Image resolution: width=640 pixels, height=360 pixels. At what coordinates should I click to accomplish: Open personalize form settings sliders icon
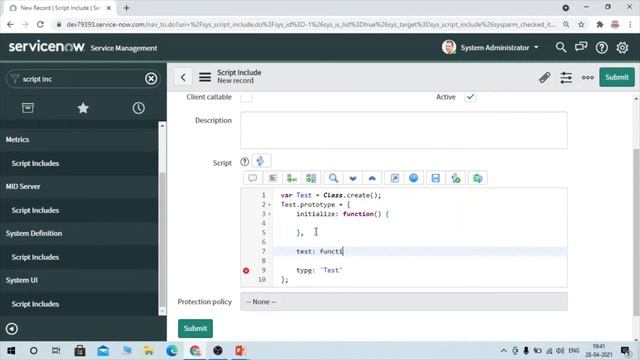(566, 78)
